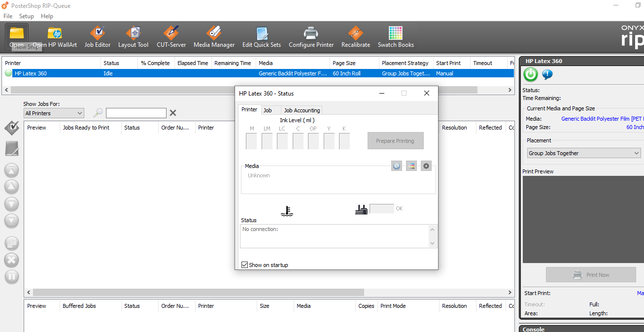Open the File menu
Viewport: 644px width, 332px height.
click(x=8, y=16)
